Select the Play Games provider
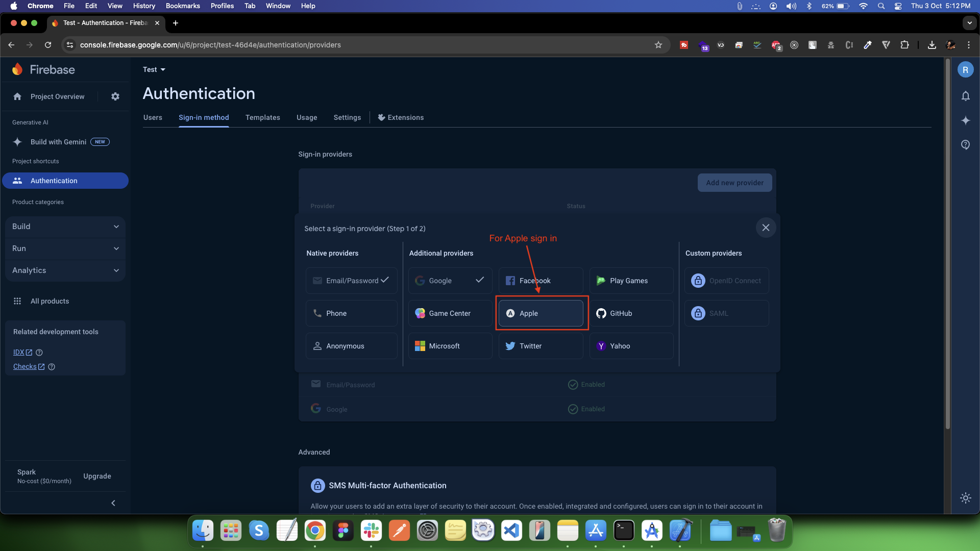The height and width of the screenshot is (551, 980). (x=631, y=281)
